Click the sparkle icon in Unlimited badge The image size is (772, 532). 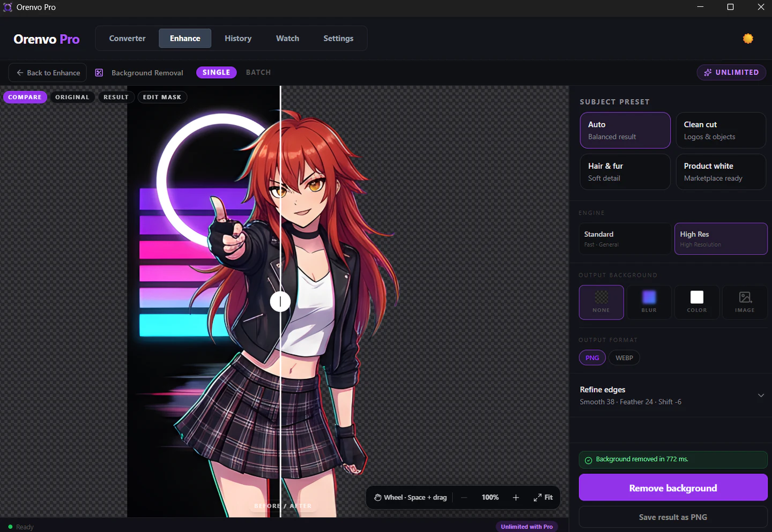click(x=708, y=72)
